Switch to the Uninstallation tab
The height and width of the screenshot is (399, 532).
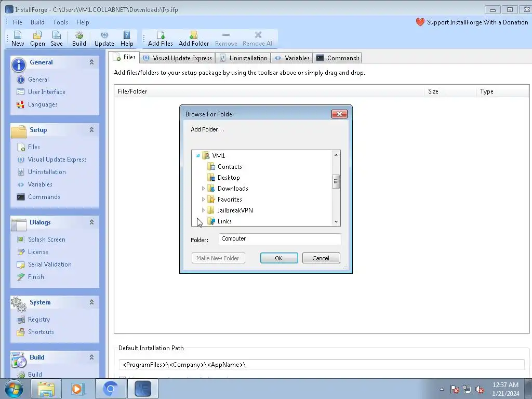tap(243, 58)
